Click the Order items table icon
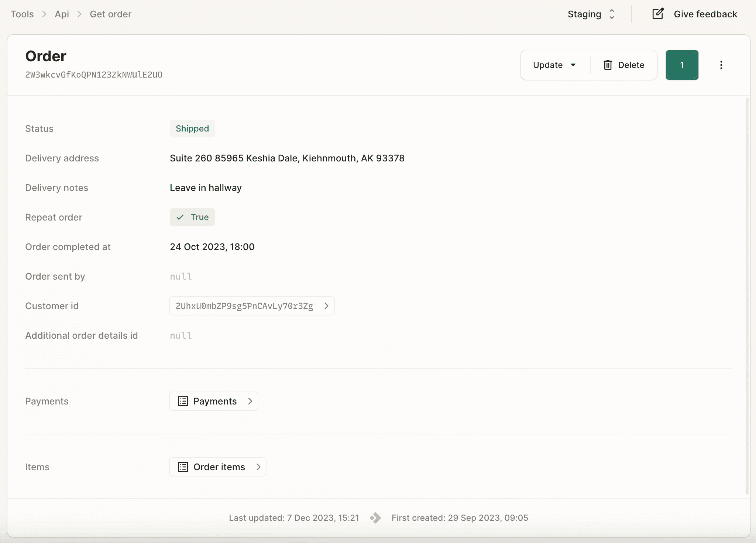Screen dimensions: 756x543 point(183,467)
